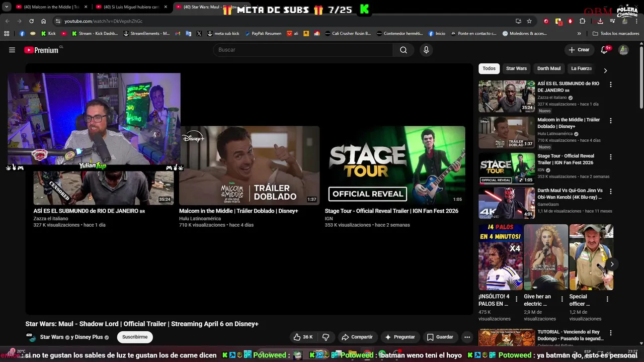Open TUTORIAL Venciendo al Rey Dodongo video title
Screen dimensions: 644x362
point(570,335)
